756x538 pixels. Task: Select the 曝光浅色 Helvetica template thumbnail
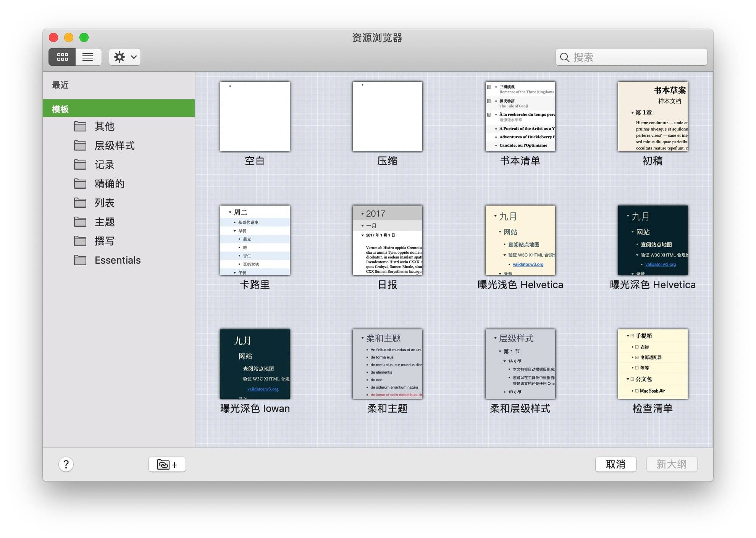tap(520, 240)
